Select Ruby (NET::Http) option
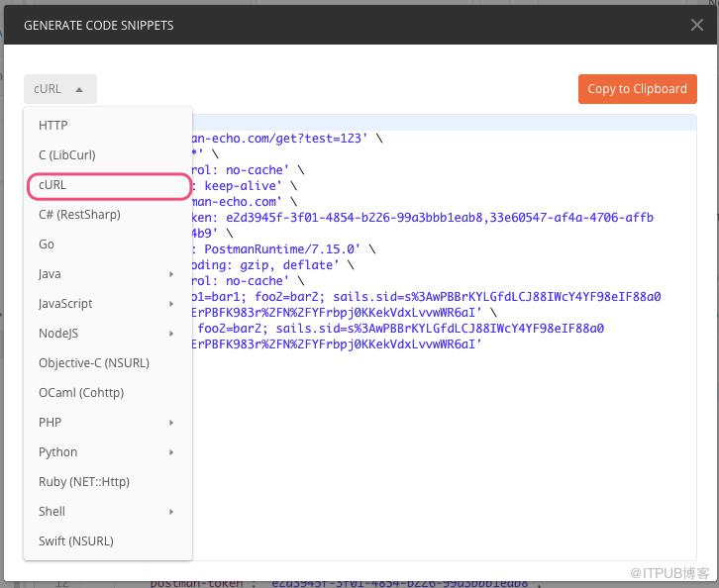Viewport: 719px width, 588px height. pyautogui.click(x=108, y=482)
